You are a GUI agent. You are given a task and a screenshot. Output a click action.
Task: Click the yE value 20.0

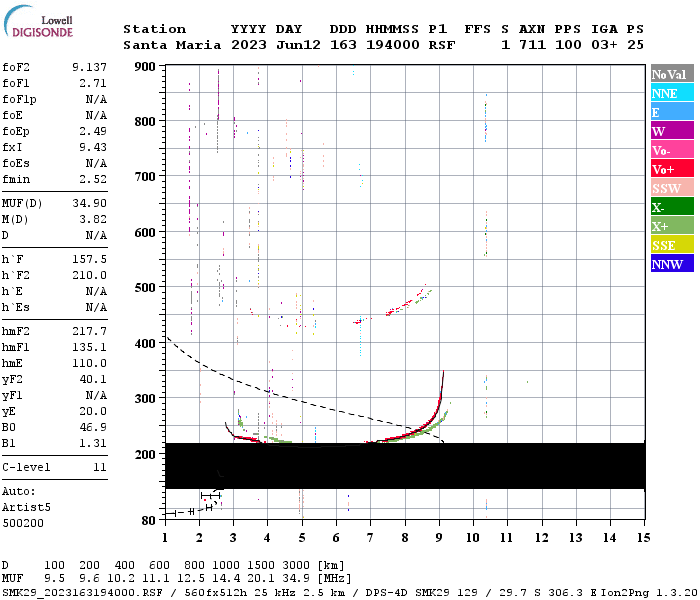tap(93, 412)
